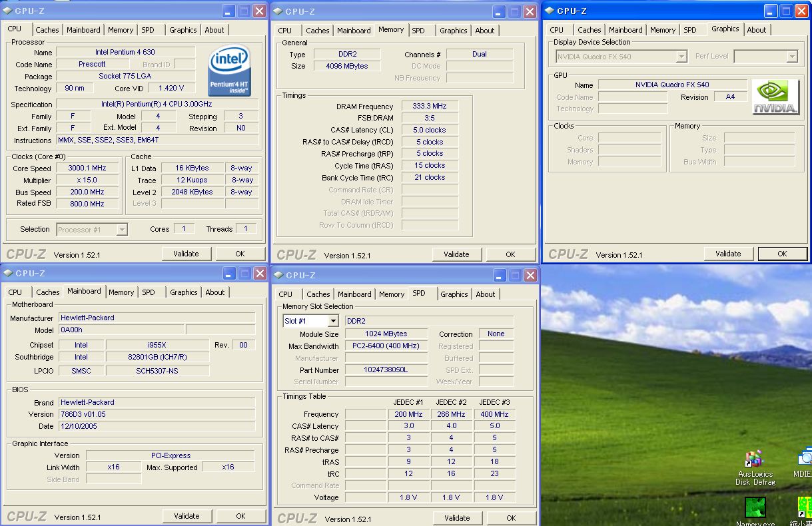Click the Instructions field 'MMX, SSE, SSE2, SSE3, EM64T'
Viewport: 812px width, 526px height.
(157, 140)
